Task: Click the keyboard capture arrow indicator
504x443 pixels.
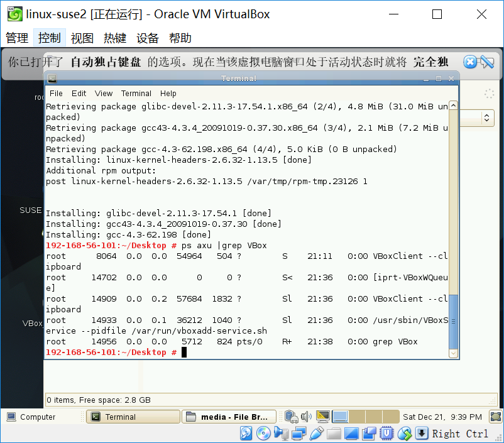Action: coord(422,434)
